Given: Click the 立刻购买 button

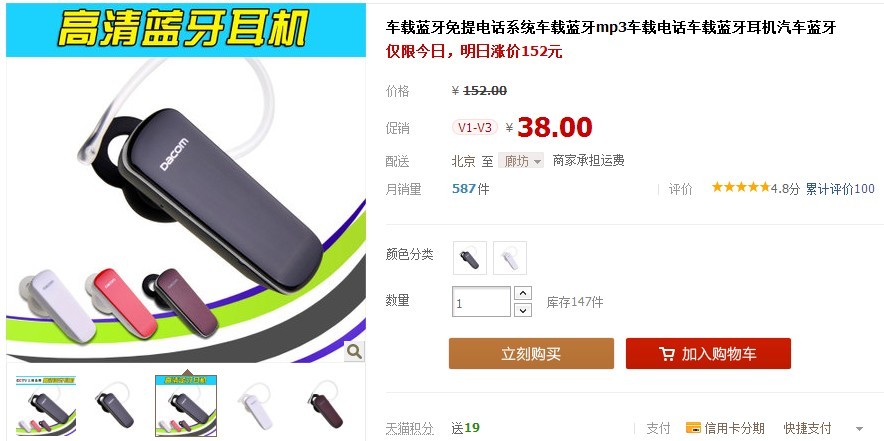Looking at the screenshot, I should point(531,354).
